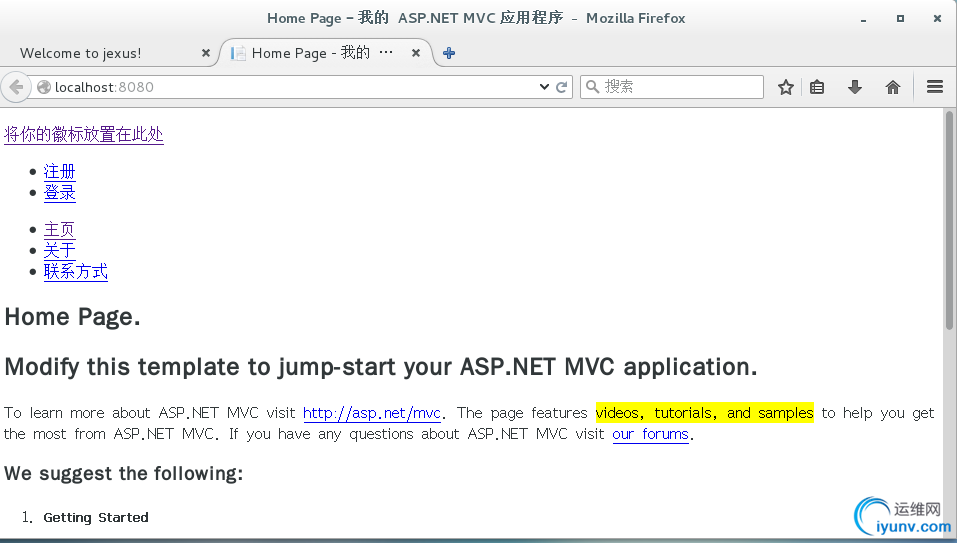Reload the page with the refresh icon
957x543 pixels.
[562, 87]
